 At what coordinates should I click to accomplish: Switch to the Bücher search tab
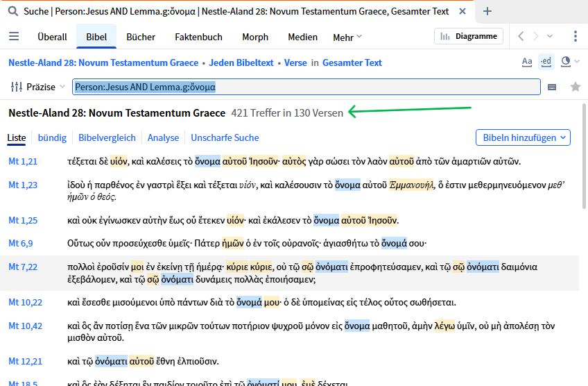pyautogui.click(x=141, y=37)
